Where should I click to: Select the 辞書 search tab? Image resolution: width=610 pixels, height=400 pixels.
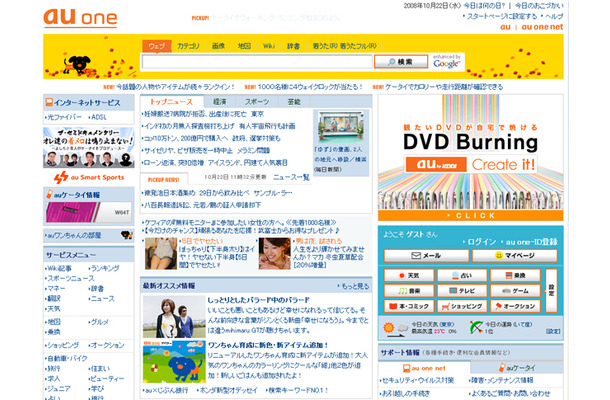[x=293, y=46]
